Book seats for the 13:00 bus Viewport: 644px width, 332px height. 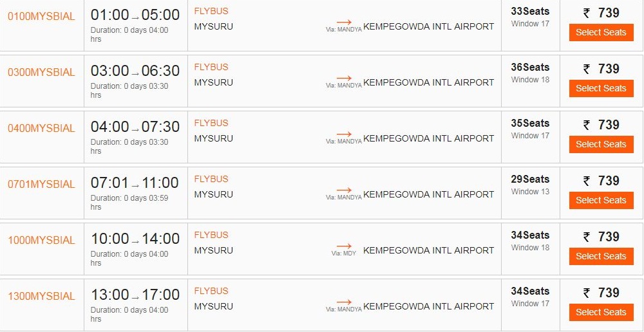601,312
